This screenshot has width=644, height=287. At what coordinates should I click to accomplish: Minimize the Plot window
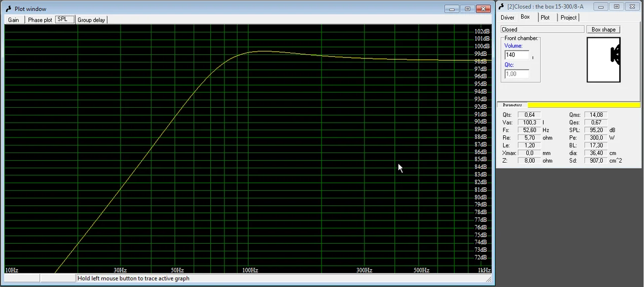coord(452,9)
